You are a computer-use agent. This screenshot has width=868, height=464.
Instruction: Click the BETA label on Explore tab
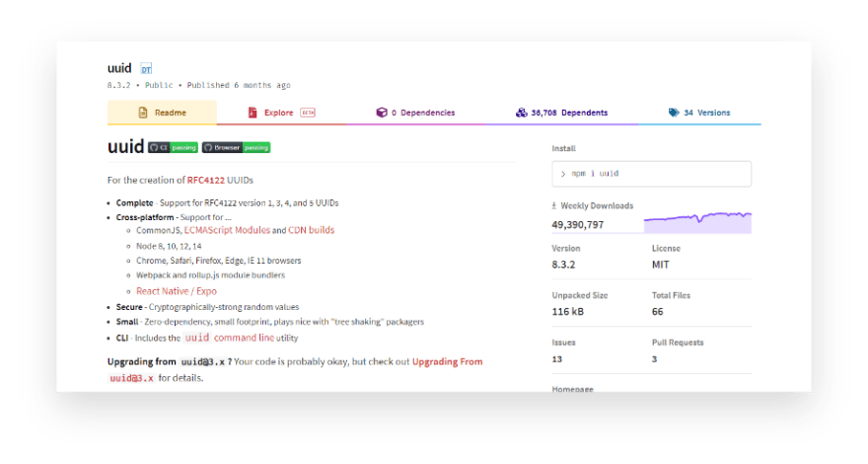308,113
